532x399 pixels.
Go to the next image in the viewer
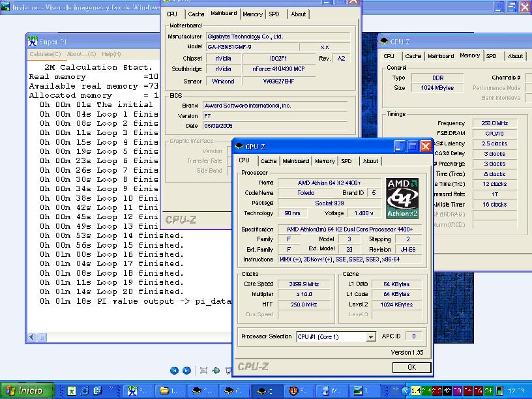click(186, 370)
